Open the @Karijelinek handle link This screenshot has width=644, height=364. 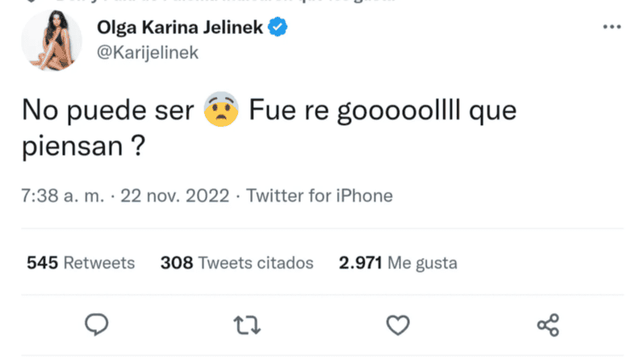(x=147, y=52)
